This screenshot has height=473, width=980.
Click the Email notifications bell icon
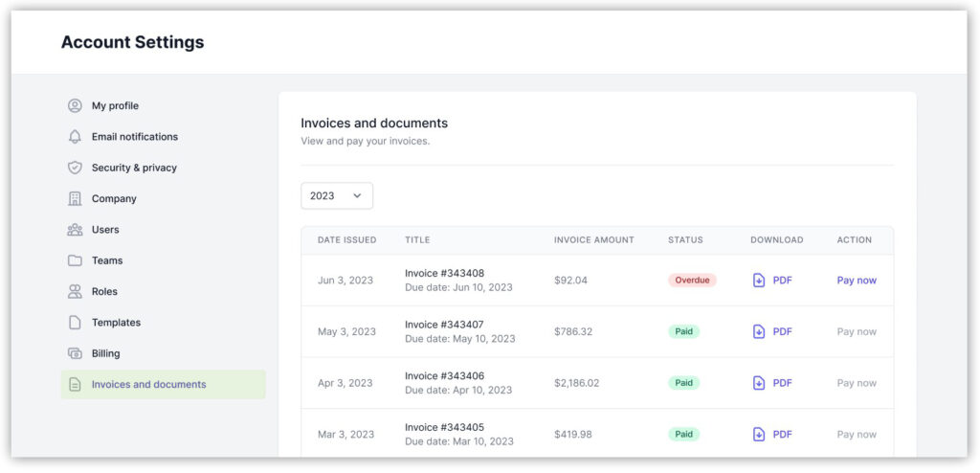(75, 137)
